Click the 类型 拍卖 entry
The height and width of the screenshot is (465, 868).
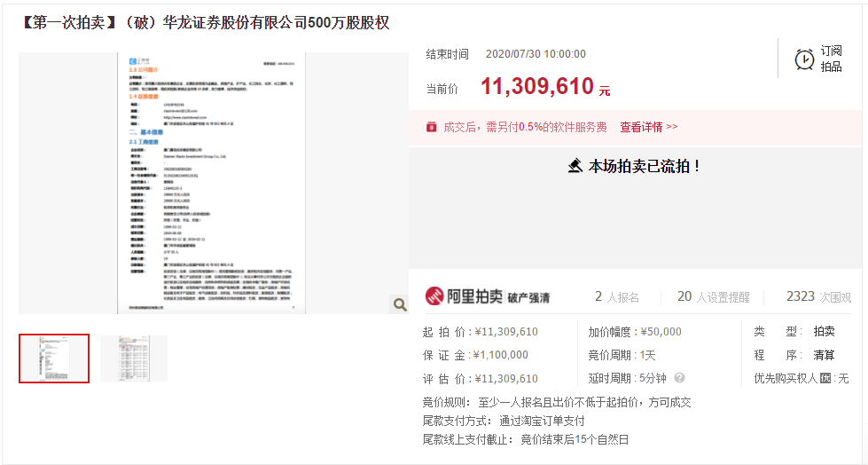click(x=794, y=331)
